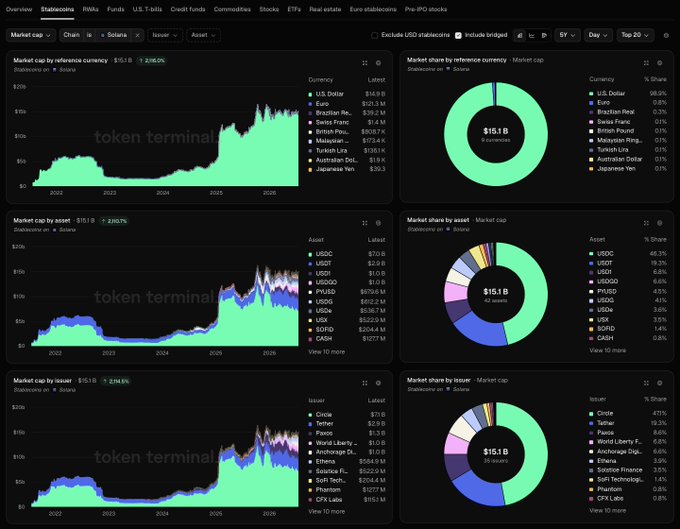Click USDe color swatch in asset market share legend
The height and width of the screenshot is (529, 680).
(x=591, y=310)
